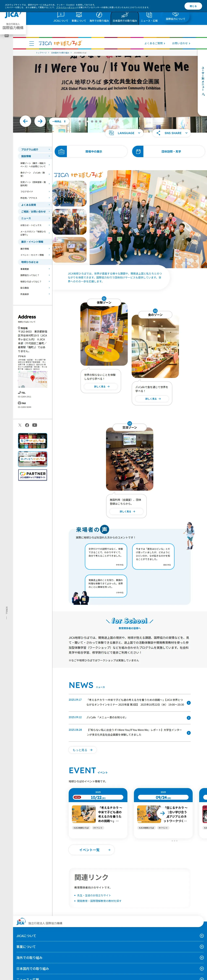This screenshot has width=207, height=980.
Task: Open the 事業について top navigation item
Action: tap(79, 17)
